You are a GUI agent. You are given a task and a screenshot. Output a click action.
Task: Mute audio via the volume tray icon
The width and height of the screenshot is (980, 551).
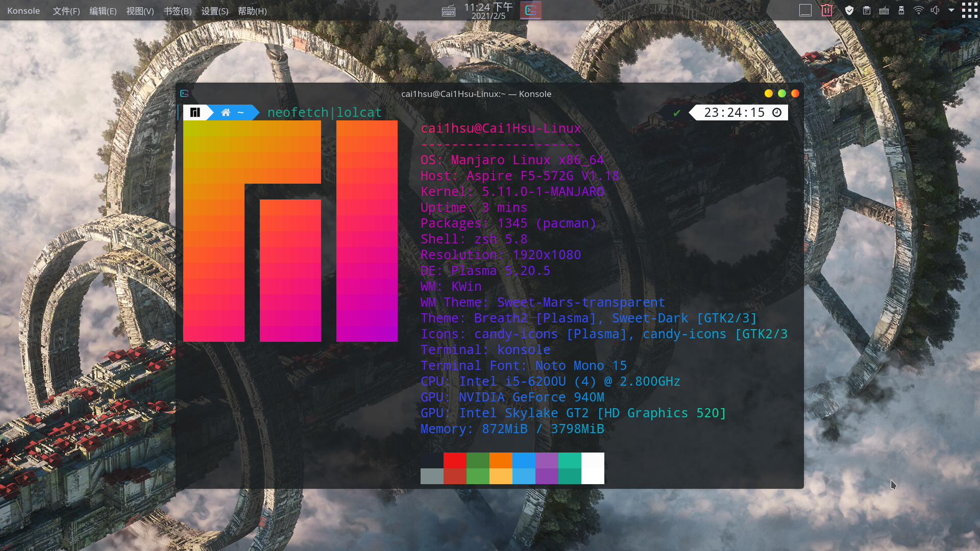pyautogui.click(x=935, y=10)
